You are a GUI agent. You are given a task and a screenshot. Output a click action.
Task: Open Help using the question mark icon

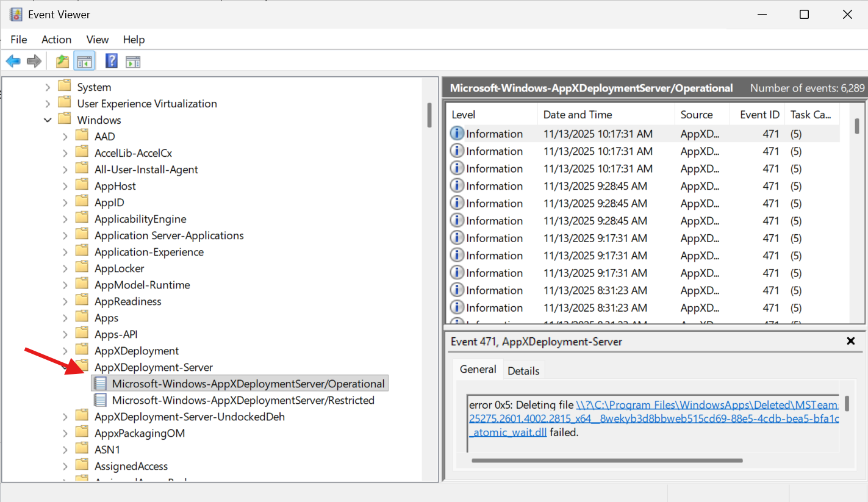pyautogui.click(x=111, y=60)
